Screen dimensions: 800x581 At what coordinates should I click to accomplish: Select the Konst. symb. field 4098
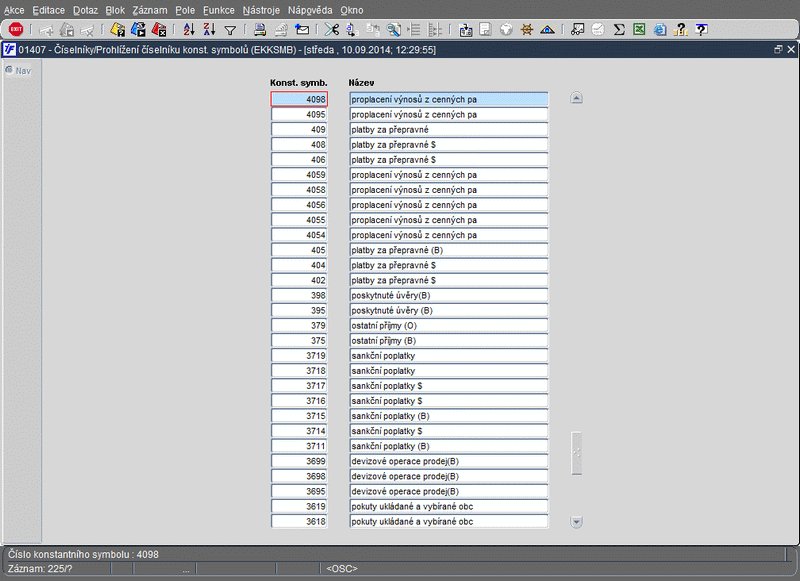pyautogui.click(x=299, y=99)
